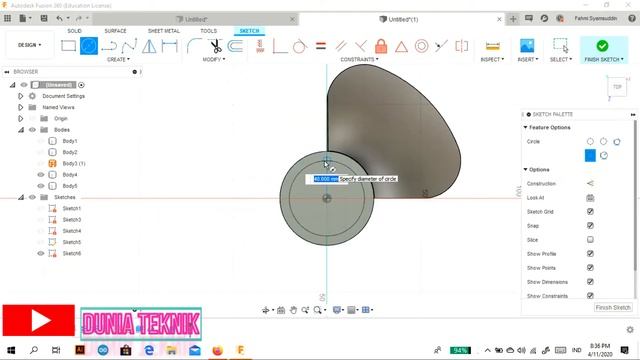Open the MODIFY dropdown menu
The image size is (640, 360).
click(x=214, y=60)
